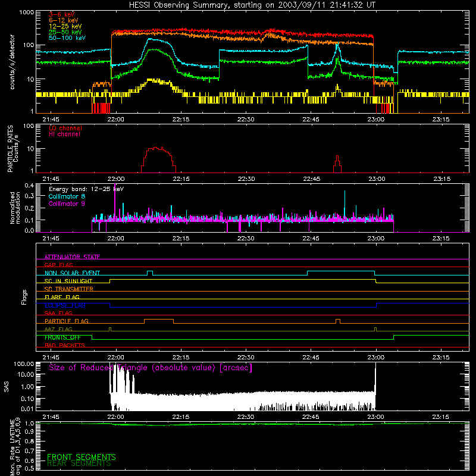The image size is (476, 476).
Task: Click the Normalized modulation axis label
Action: click(x=15, y=208)
